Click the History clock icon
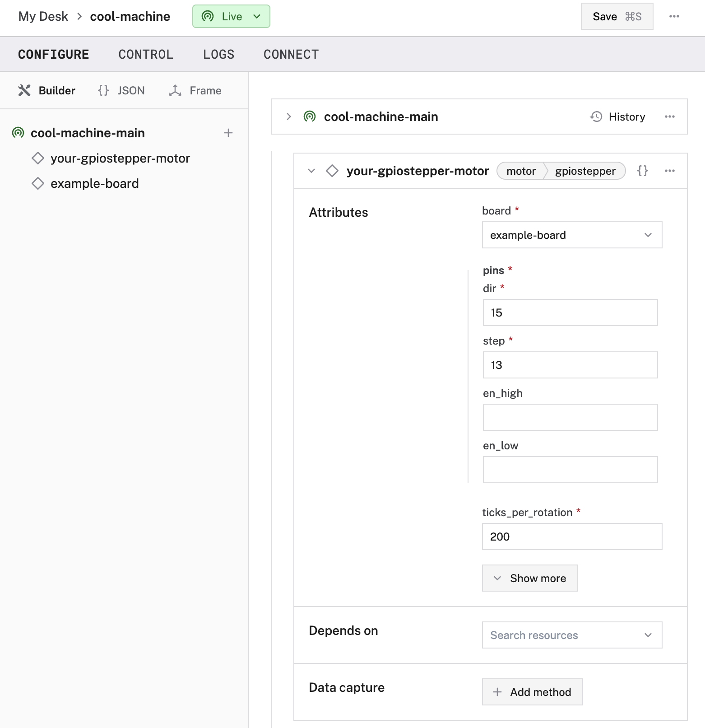This screenshot has width=705, height=728. pyautogui.click(x=596, y=117)
